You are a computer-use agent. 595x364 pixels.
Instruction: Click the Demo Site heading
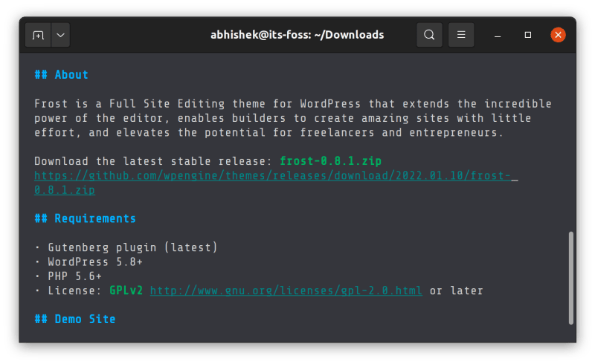click(74, 319)
